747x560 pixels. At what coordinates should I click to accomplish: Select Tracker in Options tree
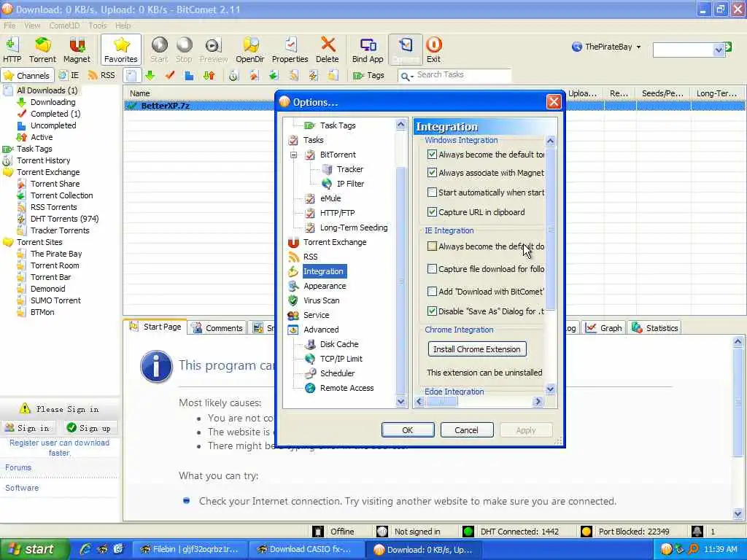(350, 169)
